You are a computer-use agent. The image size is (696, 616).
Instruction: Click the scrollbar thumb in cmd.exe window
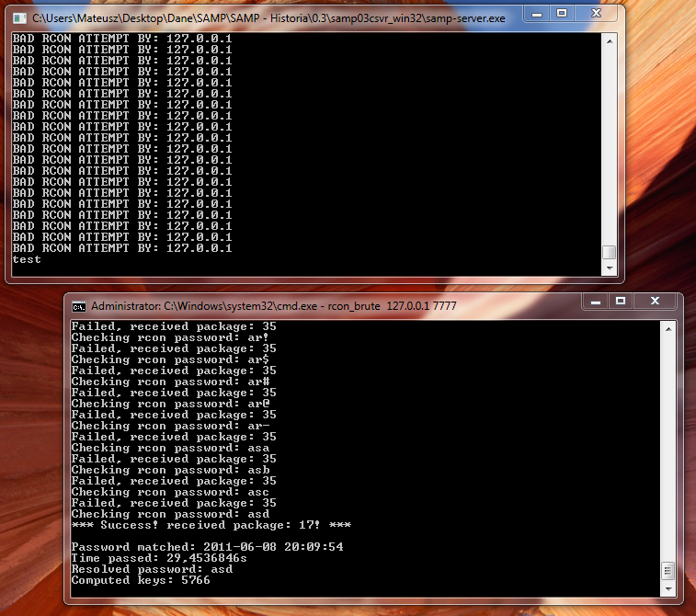(668, 571)
